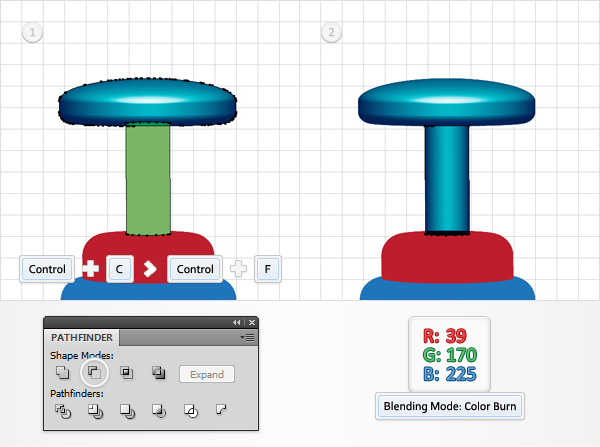
Task: Click the Expand button in Pathfinder
Action: [x=207, y=374]
